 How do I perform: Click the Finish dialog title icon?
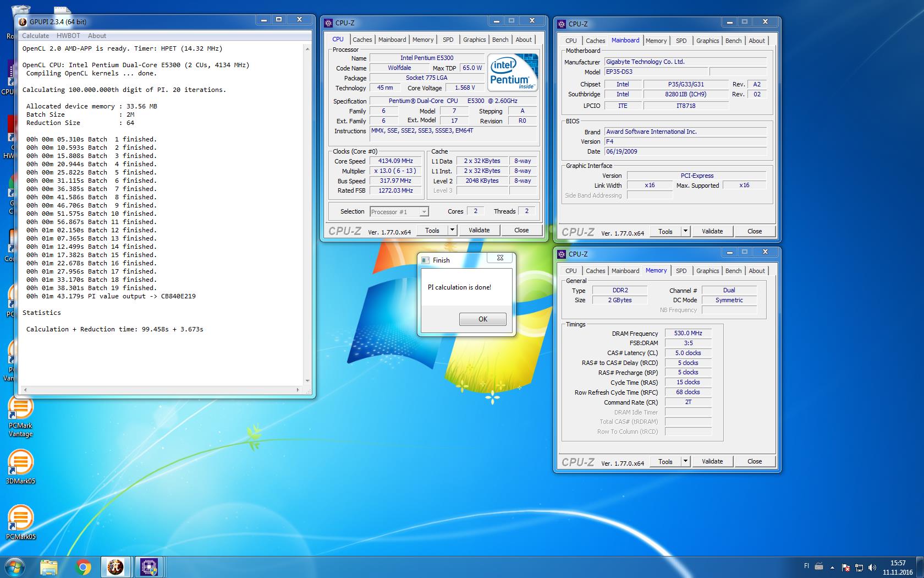coord(426,260)
